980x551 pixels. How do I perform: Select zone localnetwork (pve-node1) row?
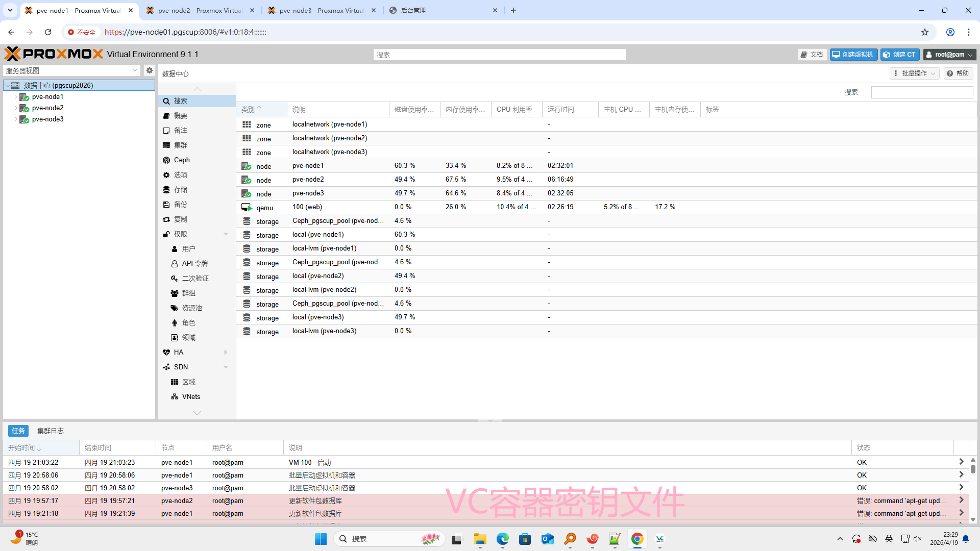606,124
